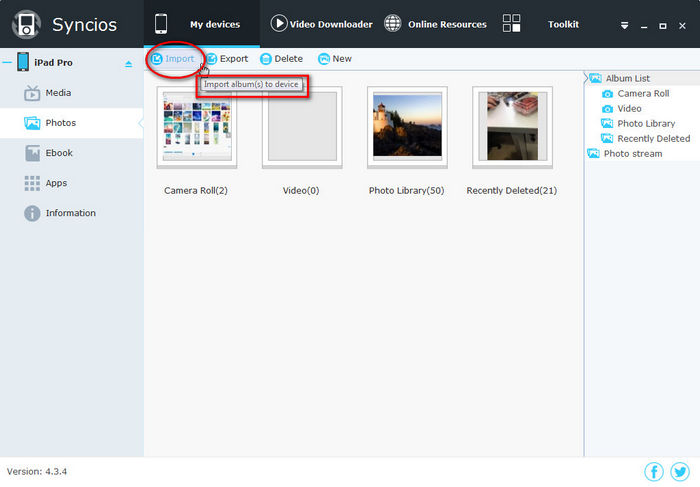Select Recently Deleted in album tree
The image size is (700, 487).
pos(654,138)
